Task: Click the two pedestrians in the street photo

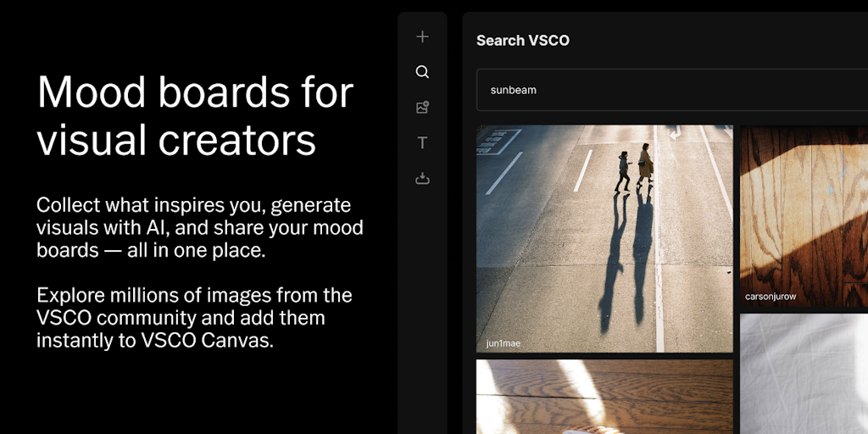Action: point(634,168)
